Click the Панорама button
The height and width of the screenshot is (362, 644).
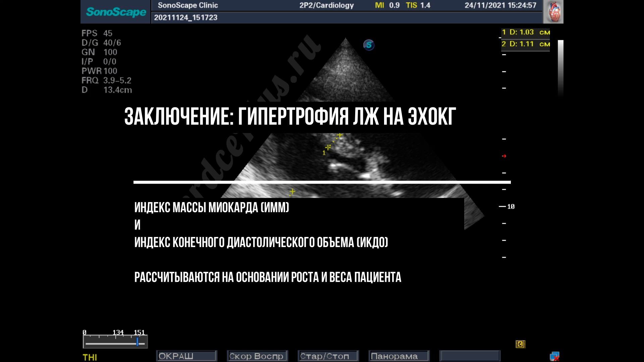tap(399, 356)
